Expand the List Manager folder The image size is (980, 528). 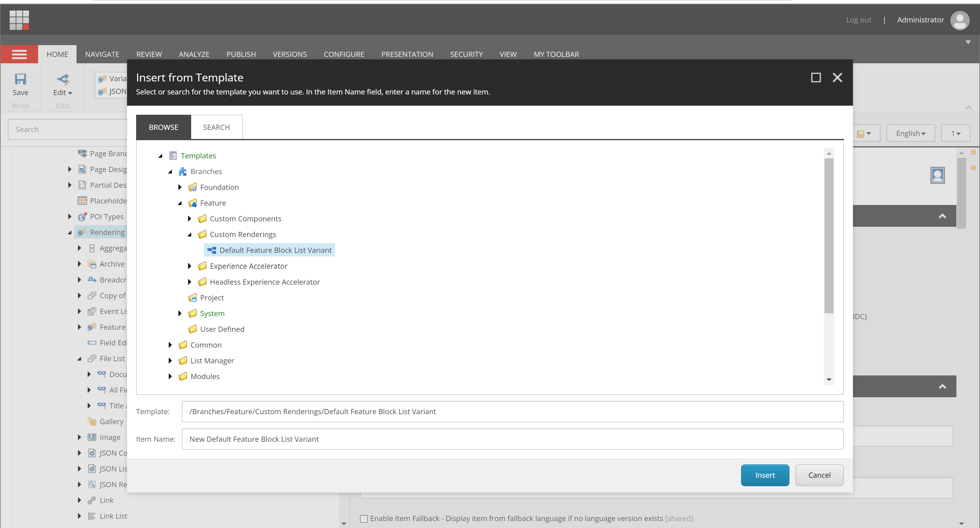coord(170,361)
